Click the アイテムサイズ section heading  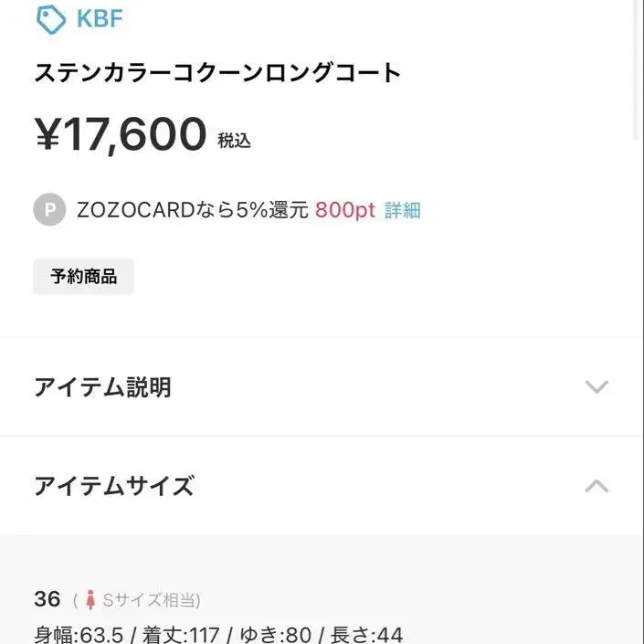click(x=114, y=486)
